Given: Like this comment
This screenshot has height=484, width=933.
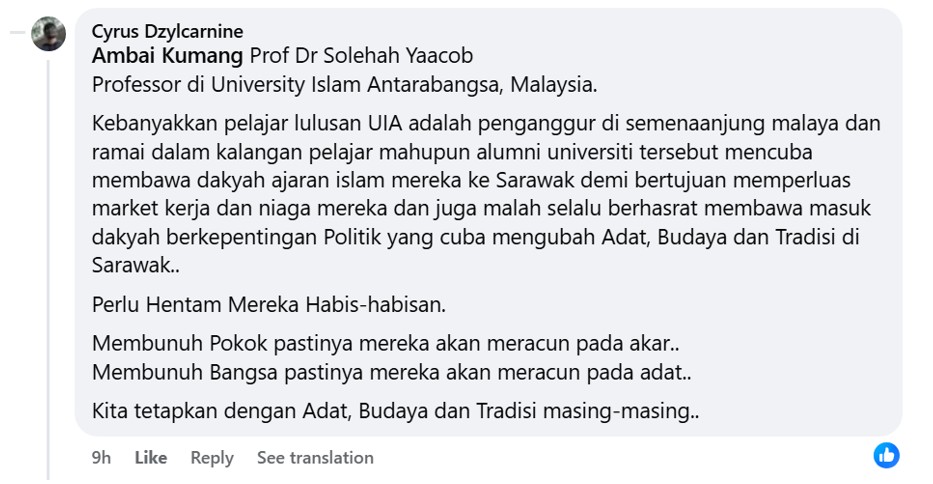Looking at the screenshot, I should [151, 458].
